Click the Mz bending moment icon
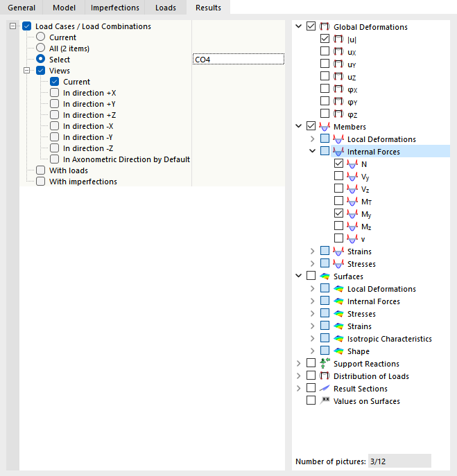Image resolution: width=457 pixels, height=476 pixels. tap(352, 226)
